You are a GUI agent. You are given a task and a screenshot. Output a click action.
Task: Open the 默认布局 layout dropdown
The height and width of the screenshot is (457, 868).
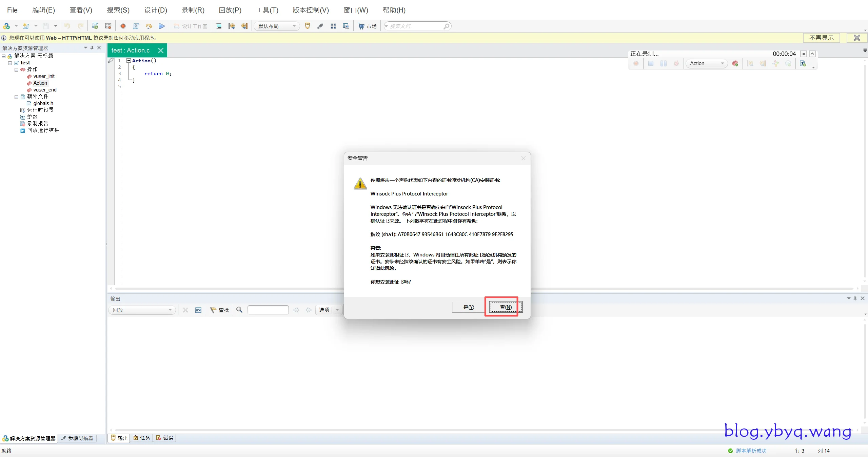[x=294, y=26]
